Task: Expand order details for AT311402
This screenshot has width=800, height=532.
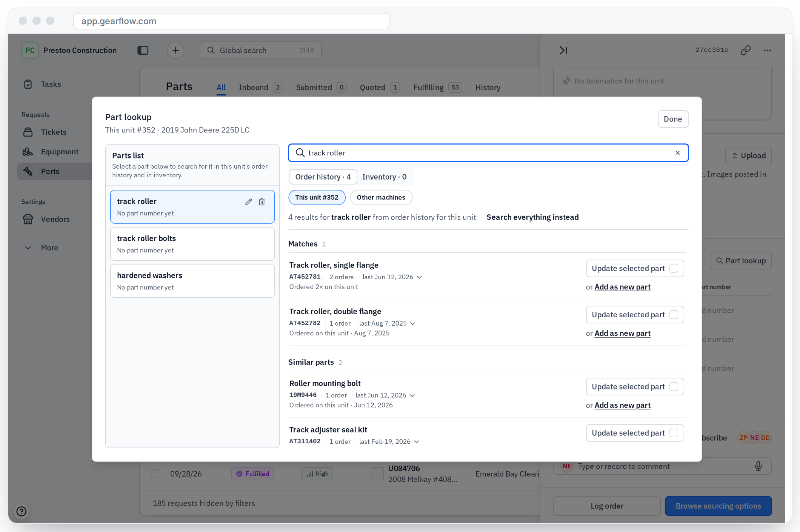Action: [x=417, y=442]
